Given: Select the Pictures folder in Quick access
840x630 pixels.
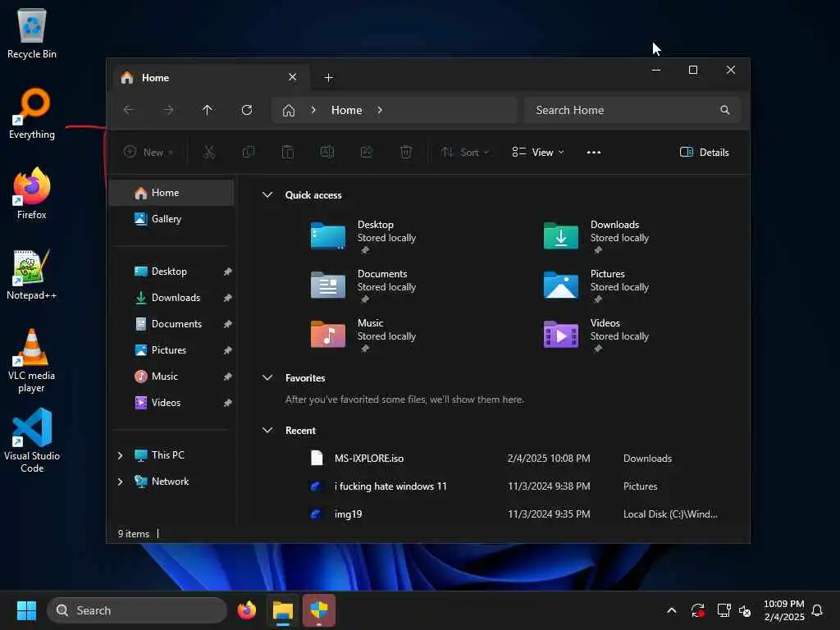Looking at the screenshot, I should 597,285.
